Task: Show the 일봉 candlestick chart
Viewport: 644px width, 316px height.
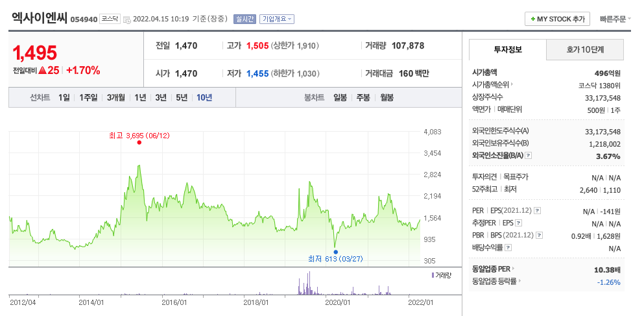Action: [x=340, y=98]
